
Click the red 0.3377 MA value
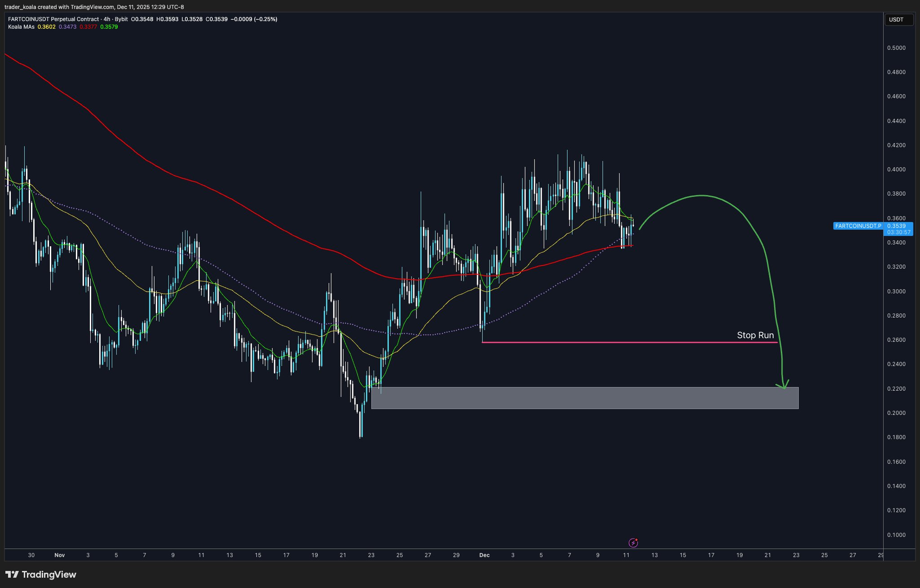tap(88, 27)
